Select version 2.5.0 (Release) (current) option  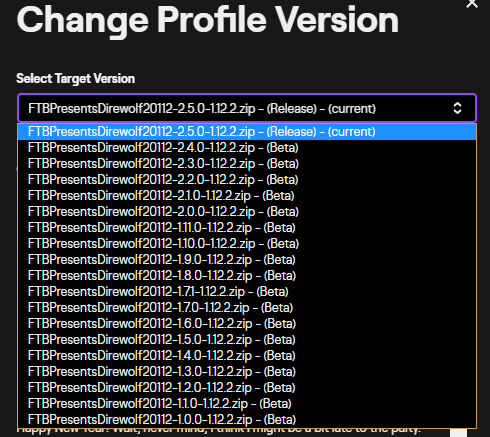[x=247, y=132]
